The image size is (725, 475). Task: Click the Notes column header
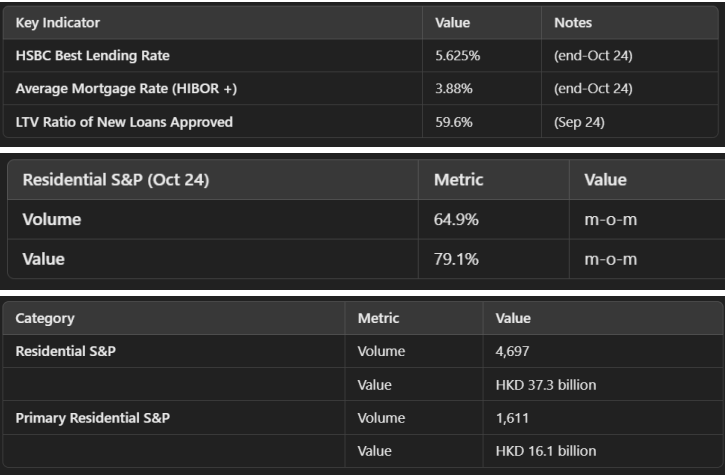click(x=574, y=22)
